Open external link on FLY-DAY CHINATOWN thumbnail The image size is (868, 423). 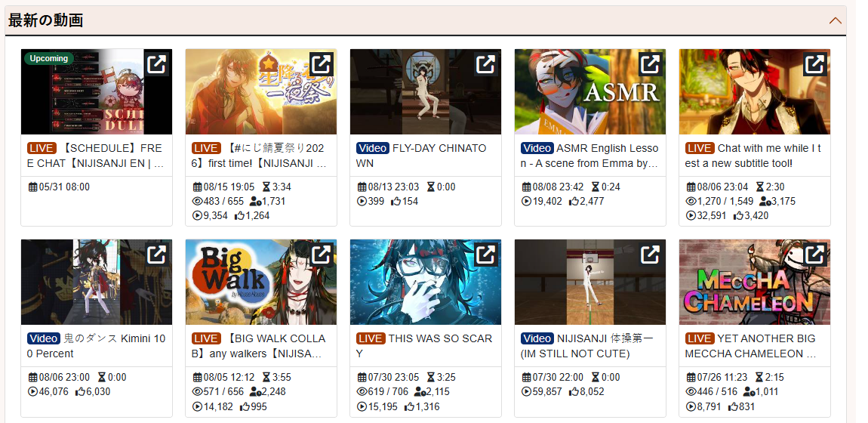click(485, 64)
